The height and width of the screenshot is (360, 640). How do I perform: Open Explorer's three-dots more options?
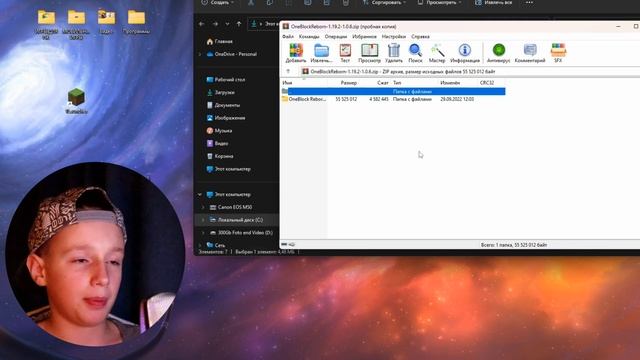[x=529, y=2]
